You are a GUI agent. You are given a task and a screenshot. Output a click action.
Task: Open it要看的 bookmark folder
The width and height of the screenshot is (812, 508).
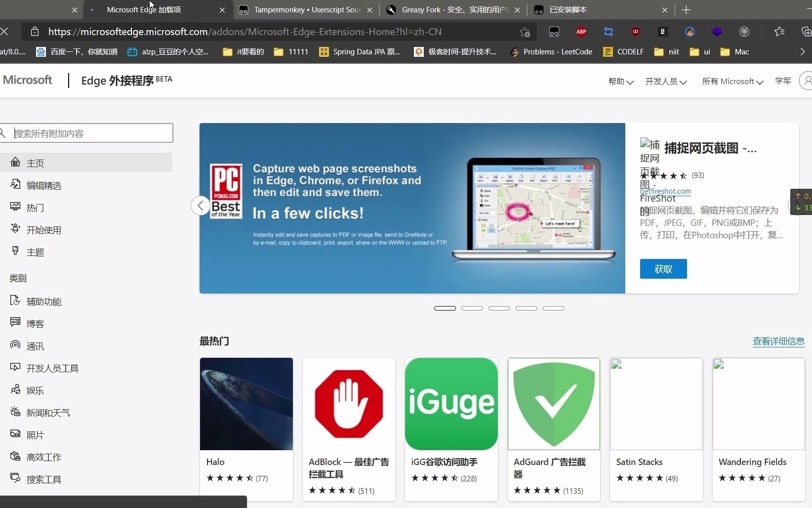pos(244,51)
